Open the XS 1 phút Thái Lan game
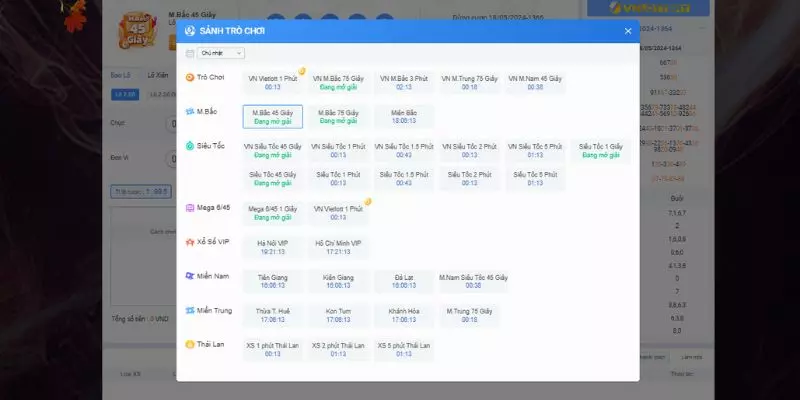Viewport: 800px width, 400px height. click(272, 349)
